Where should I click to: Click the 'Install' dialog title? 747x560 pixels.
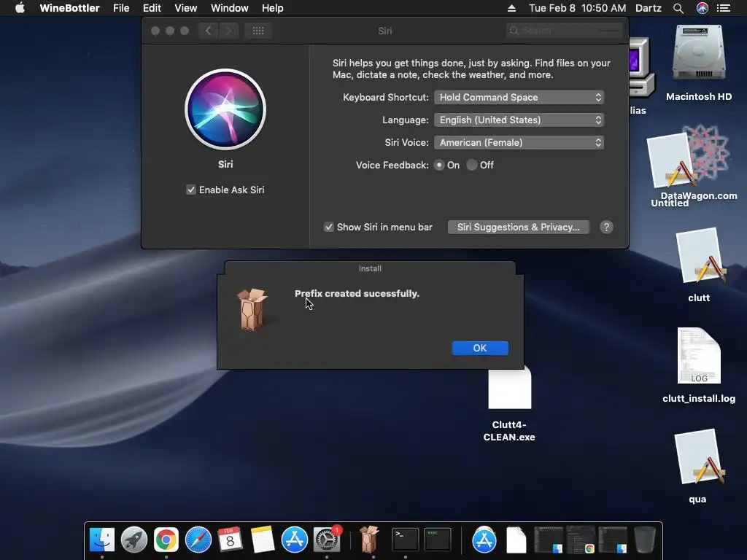[x=370, y=268]
